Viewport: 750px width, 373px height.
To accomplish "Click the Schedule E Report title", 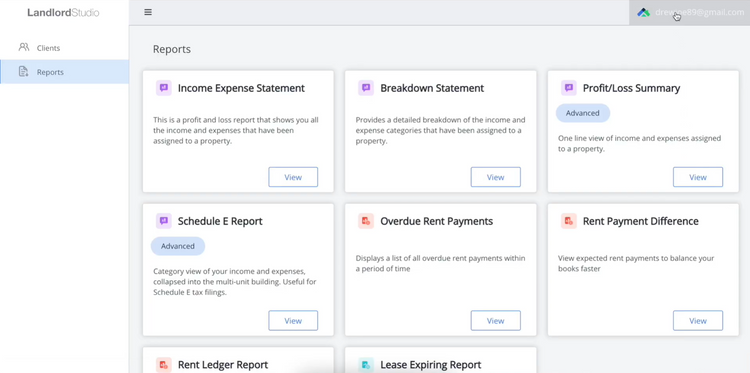I will tap(220, 221).
